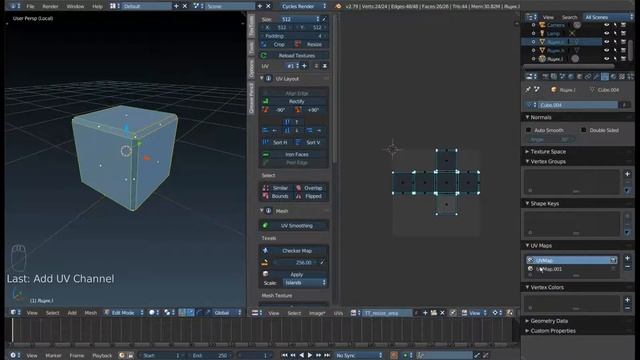Click the Crop texture button
This screenshot has height=360, width=640.
click(275, 44)
